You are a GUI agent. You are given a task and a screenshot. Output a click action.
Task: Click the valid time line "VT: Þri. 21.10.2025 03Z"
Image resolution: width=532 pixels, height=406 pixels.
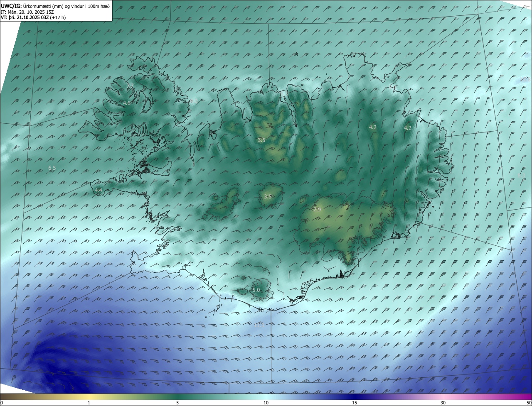25,17
